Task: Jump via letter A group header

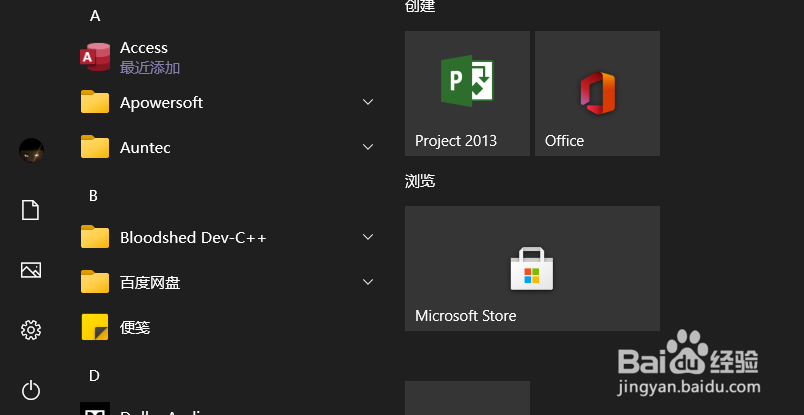Action: click(x=95, y=16)
